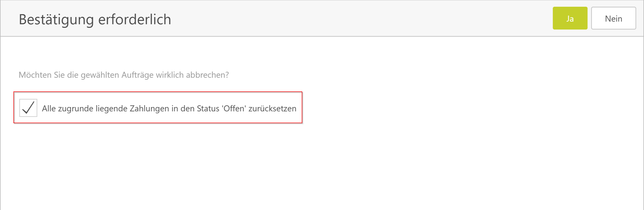Toggle the 'Status Offen zurücksetzen' option

(28, 108)
